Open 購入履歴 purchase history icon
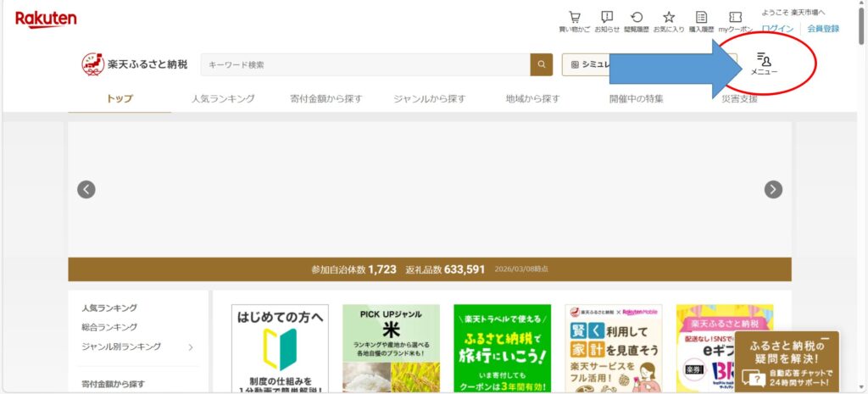 tap(701, 18)
